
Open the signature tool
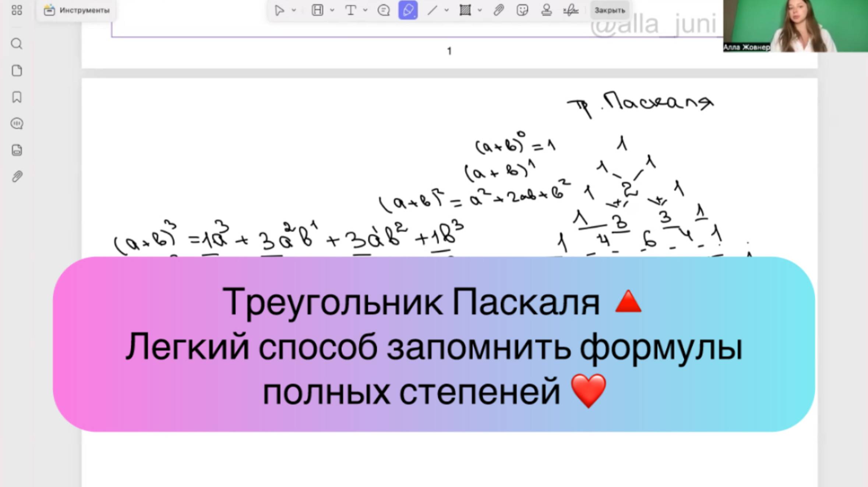click(x=571, y=10)
